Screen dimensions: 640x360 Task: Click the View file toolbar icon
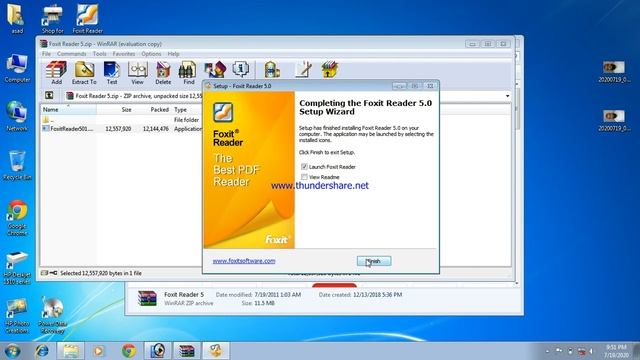click(138, 73)
